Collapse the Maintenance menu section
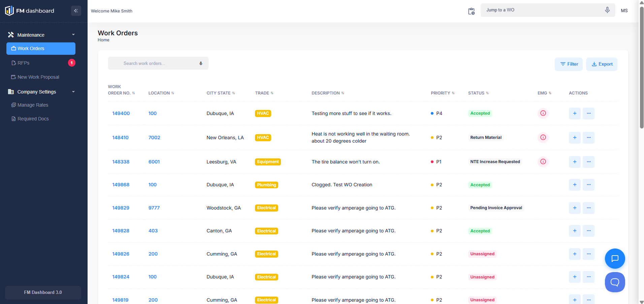644x304 pixels. (41, 35)
